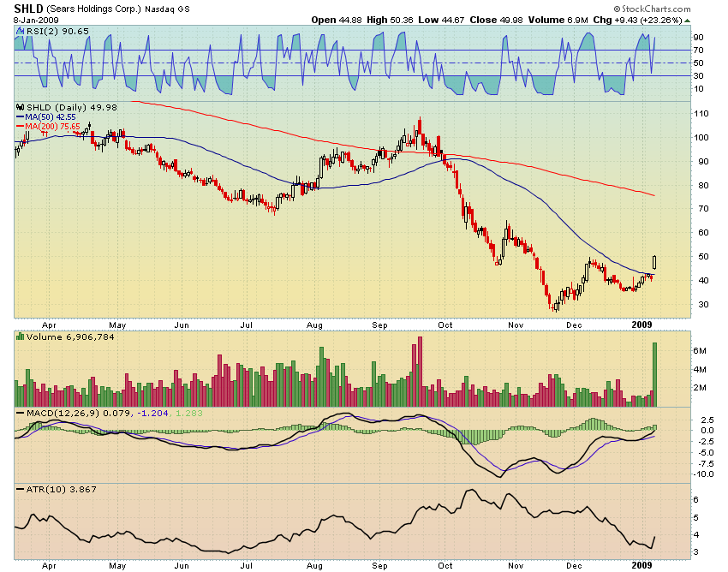Image resolution: width=728 pixels, height=572 pixels.
Task: Click the ATR(10) 3.867 label
Action: [x=62, y=489]
